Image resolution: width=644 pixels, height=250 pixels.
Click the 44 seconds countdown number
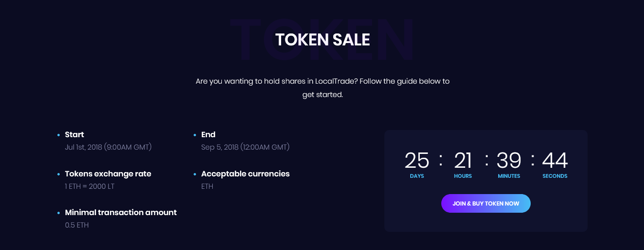[555, 161]
